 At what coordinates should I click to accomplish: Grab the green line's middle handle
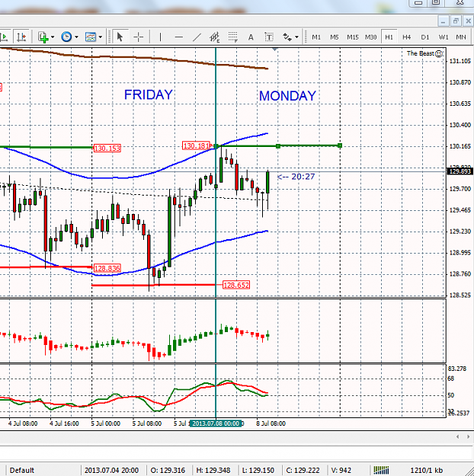[277, 146]
